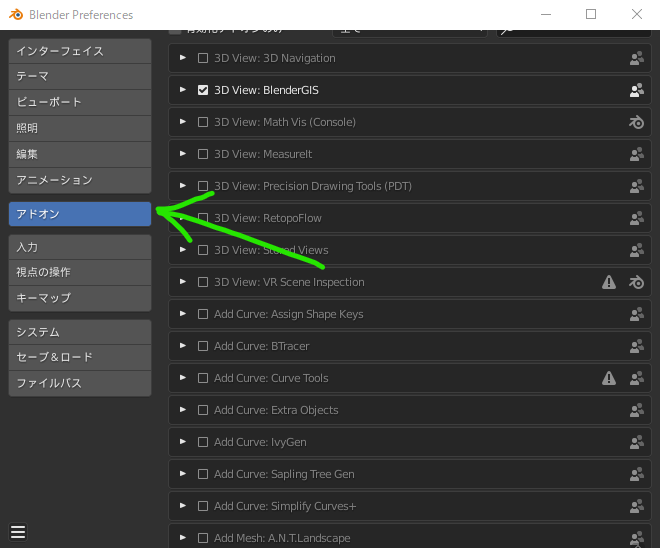The image size is (660, 548).
Task: Click community icon on BlenderGIS row
Action: [x=636, y=90]
